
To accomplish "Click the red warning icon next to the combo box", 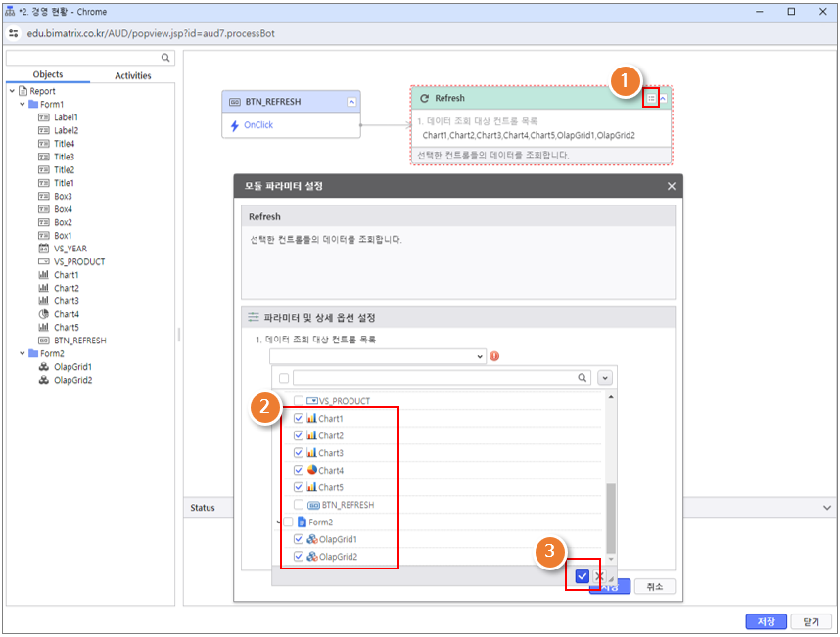I will [x=493, y=356].
